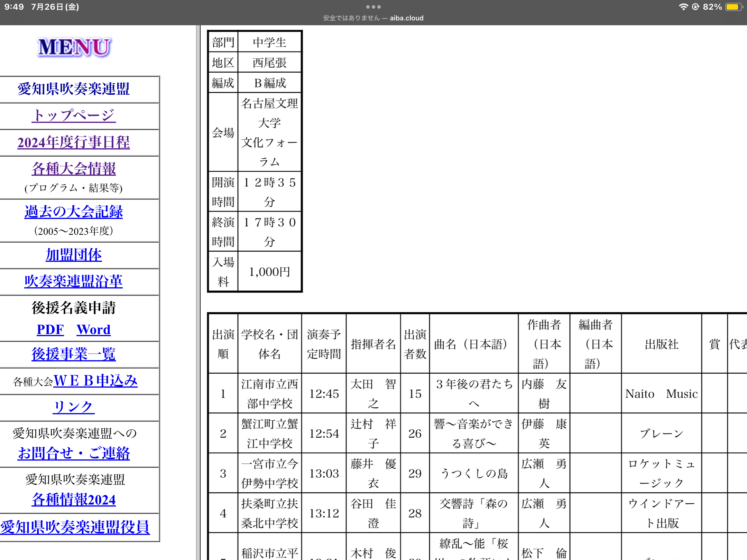The height and width of the screenshot is (560, 747).
Task: Open the 後援事業一覧 link
Action: 74,354
